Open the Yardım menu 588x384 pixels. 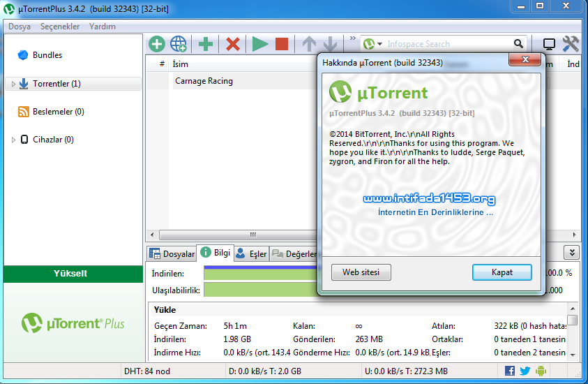pos(103,27)
